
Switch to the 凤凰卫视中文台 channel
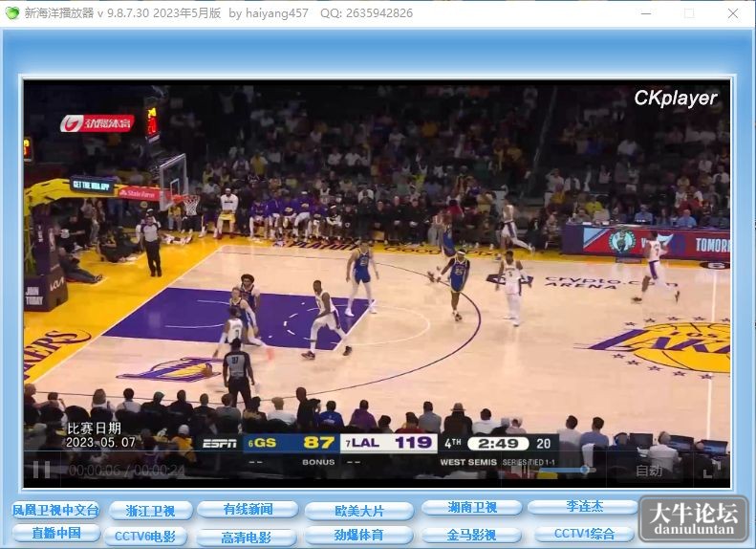[x=55, y=510]
